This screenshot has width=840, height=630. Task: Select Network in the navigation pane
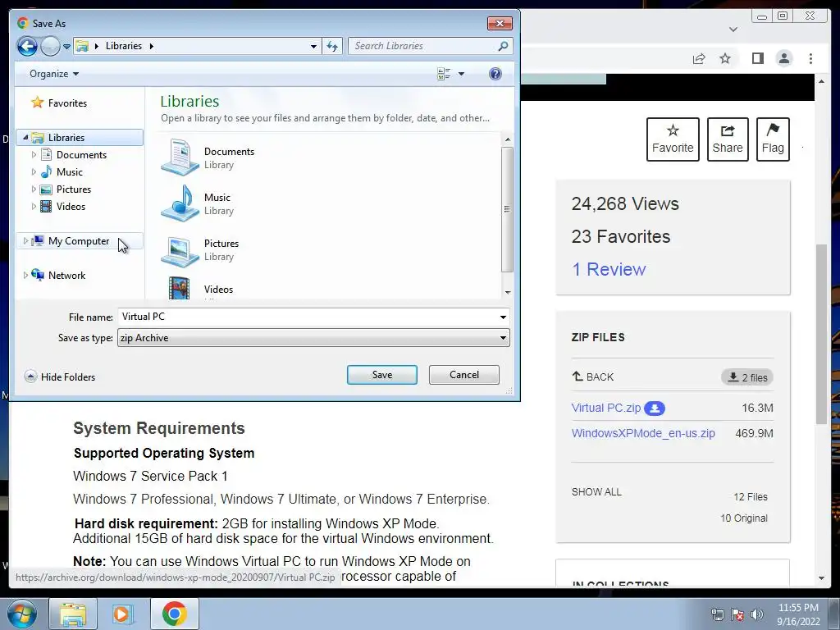coord(66,276)
